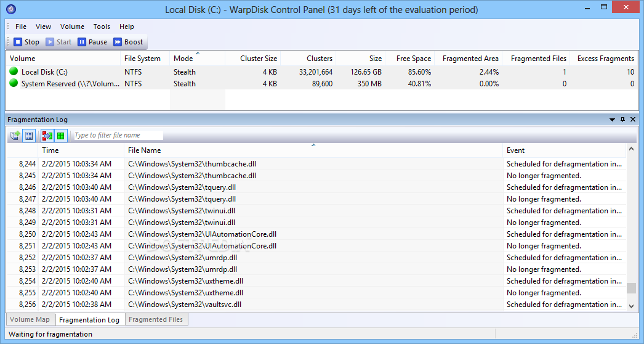Click the stacked documents with green plus icon
The height and width of the screenshot is (344, 644).
(x=15, y=136)
